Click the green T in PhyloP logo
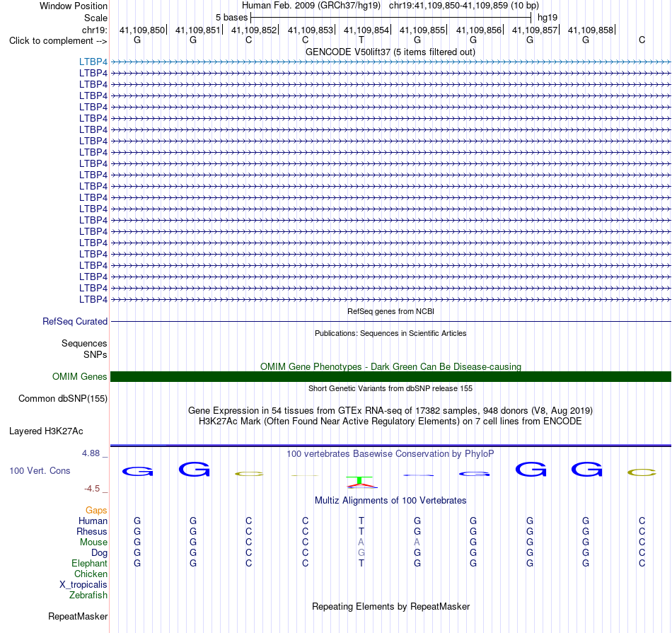This screenshot has height=633, width=672. tap(359, 480)
